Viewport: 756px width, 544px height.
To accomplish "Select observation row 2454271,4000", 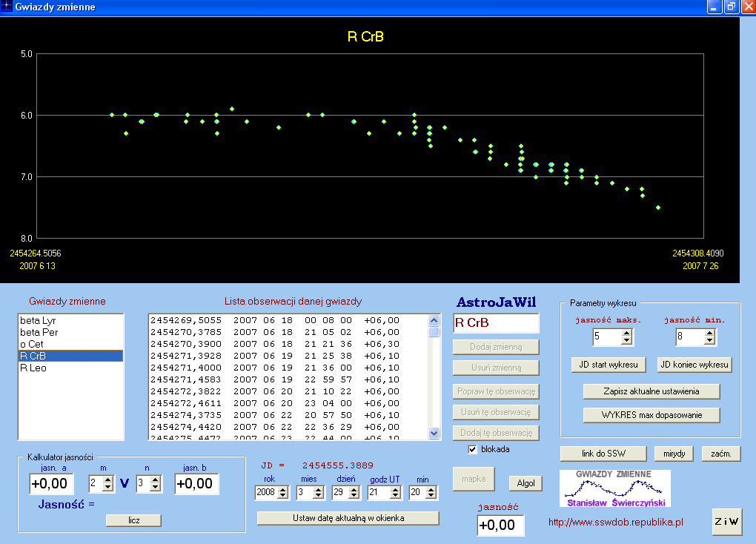I will [x=288, y=368].
